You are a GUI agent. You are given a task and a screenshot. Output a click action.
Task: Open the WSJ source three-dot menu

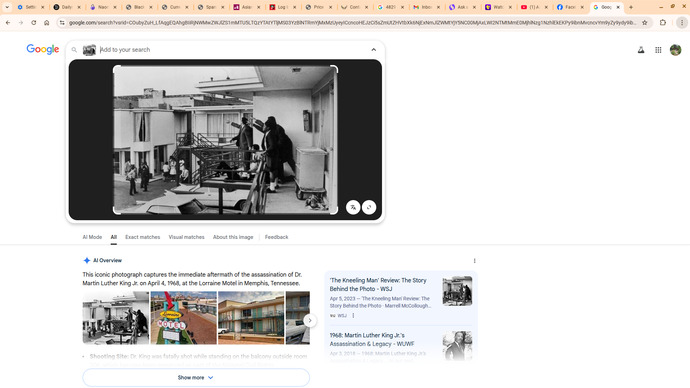(x=353, y=315)
